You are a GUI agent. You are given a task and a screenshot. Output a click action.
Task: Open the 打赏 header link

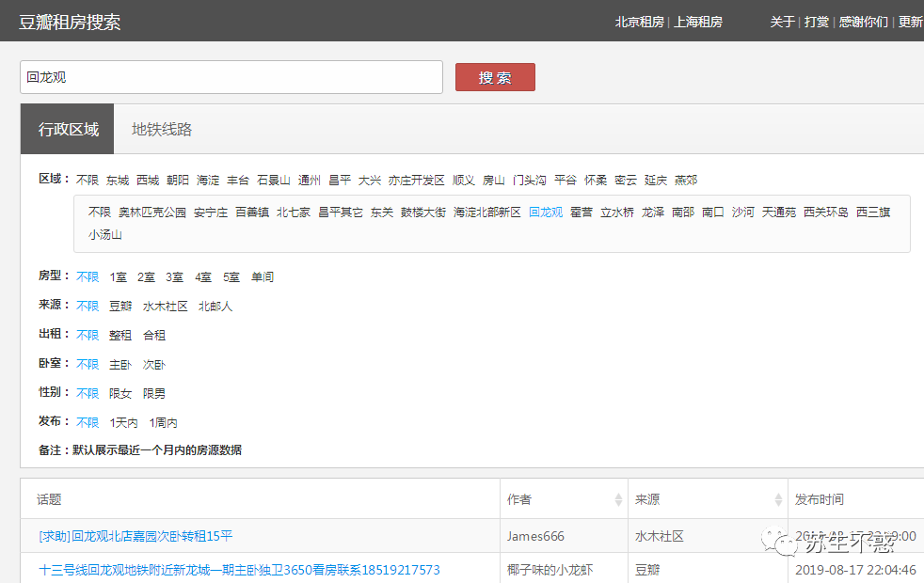click(x=816, y=22)
